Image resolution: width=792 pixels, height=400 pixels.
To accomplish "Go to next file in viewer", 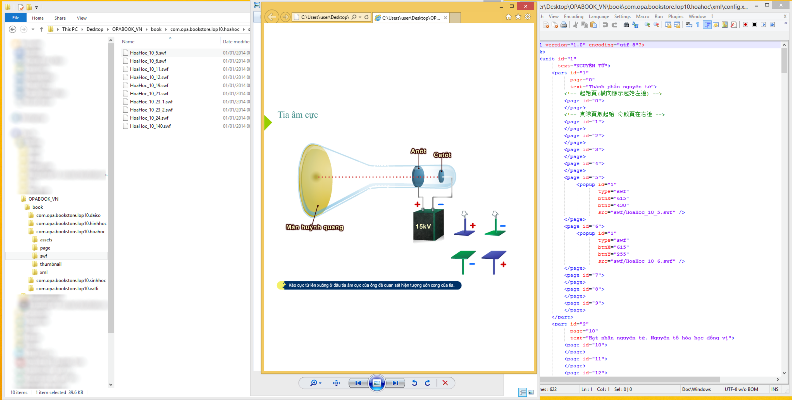I will (x=395, y=383).
